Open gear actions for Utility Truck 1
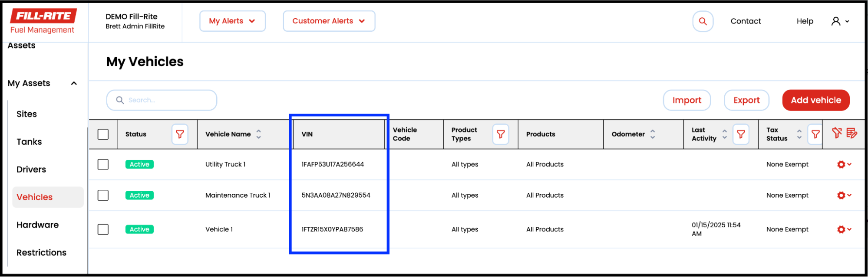 (x=844, y=164)
